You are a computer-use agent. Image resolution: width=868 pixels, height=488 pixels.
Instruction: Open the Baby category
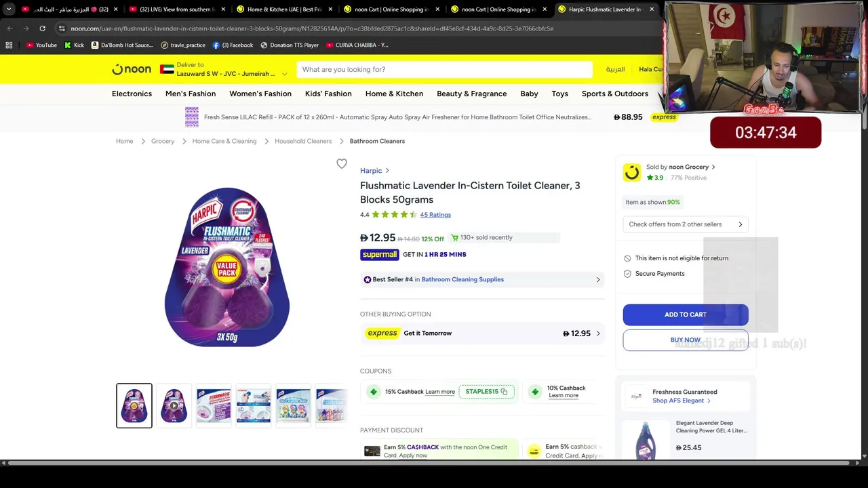[529, 94]
